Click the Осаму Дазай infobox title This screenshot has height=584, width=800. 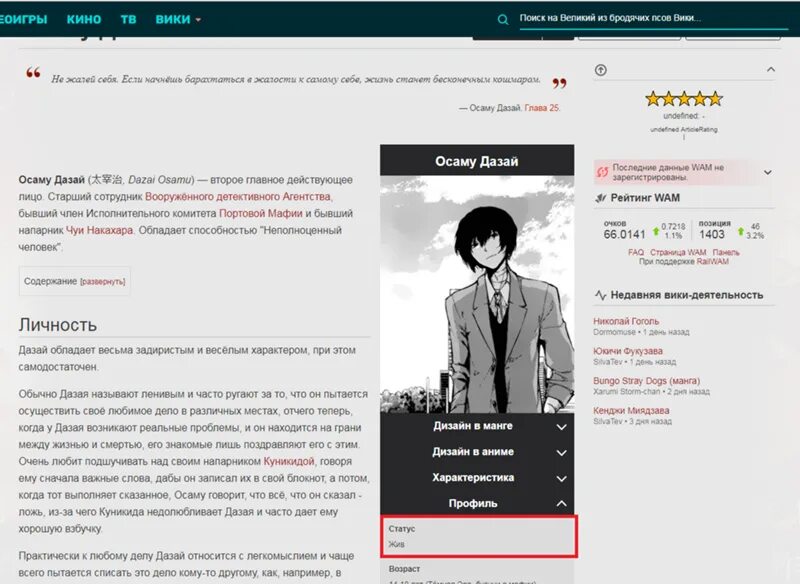click(x=477, y=161)
